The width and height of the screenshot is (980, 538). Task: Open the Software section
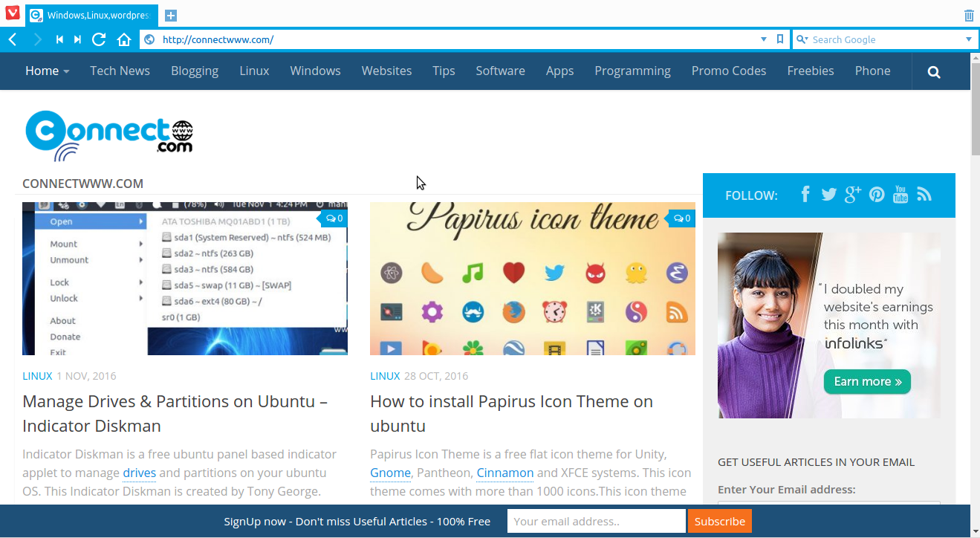click(x=500, y=71)
